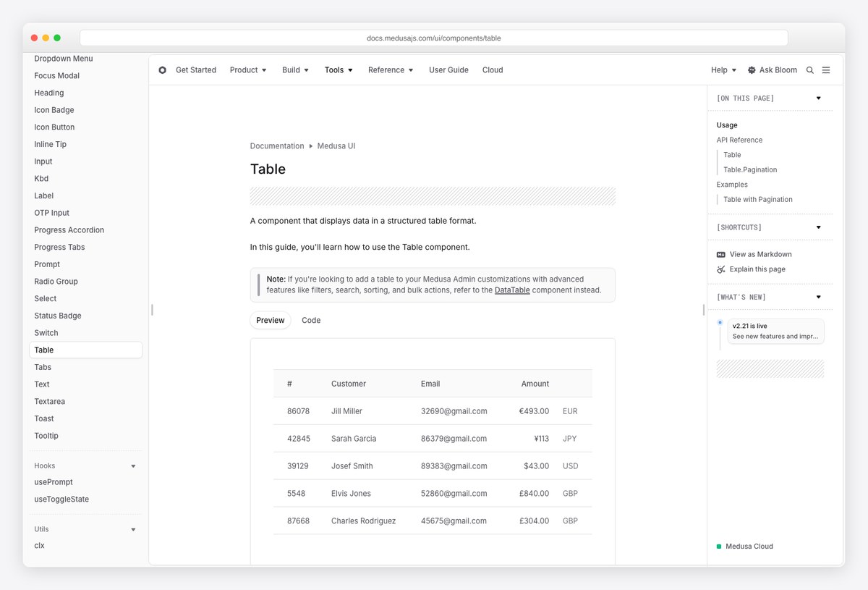Click the browser address bar URL
This screenshot has width=868, height=590.
click(434, 38)
